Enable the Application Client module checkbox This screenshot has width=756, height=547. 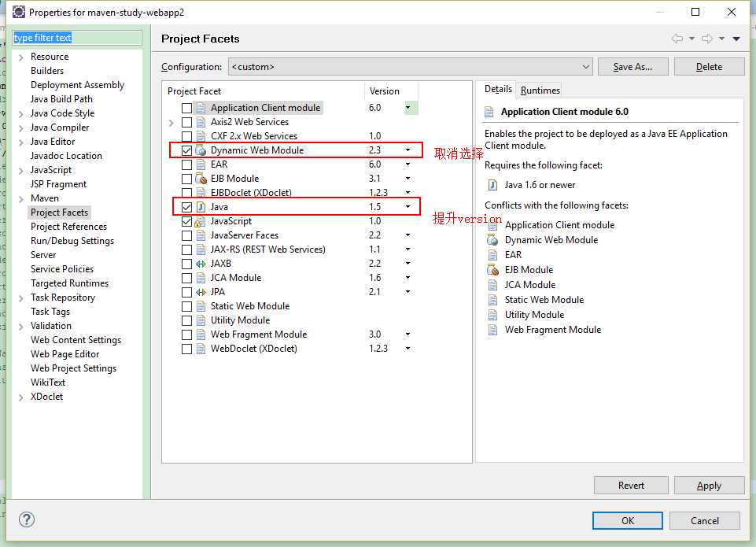coord(186,108)
